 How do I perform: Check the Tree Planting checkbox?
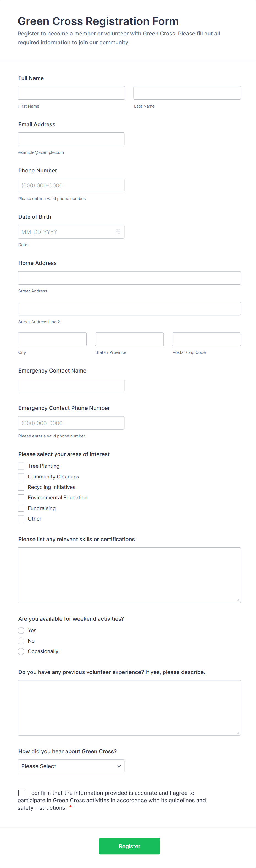coord(21,466)
